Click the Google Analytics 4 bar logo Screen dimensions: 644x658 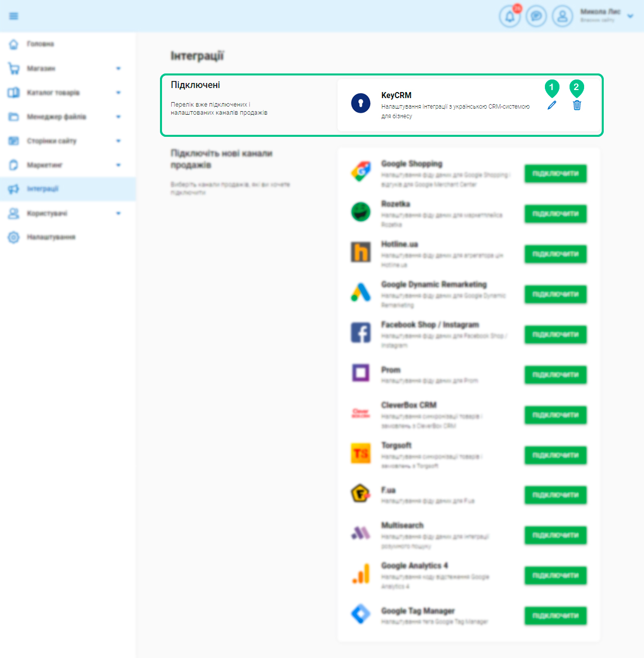click(x=361, y=573)
